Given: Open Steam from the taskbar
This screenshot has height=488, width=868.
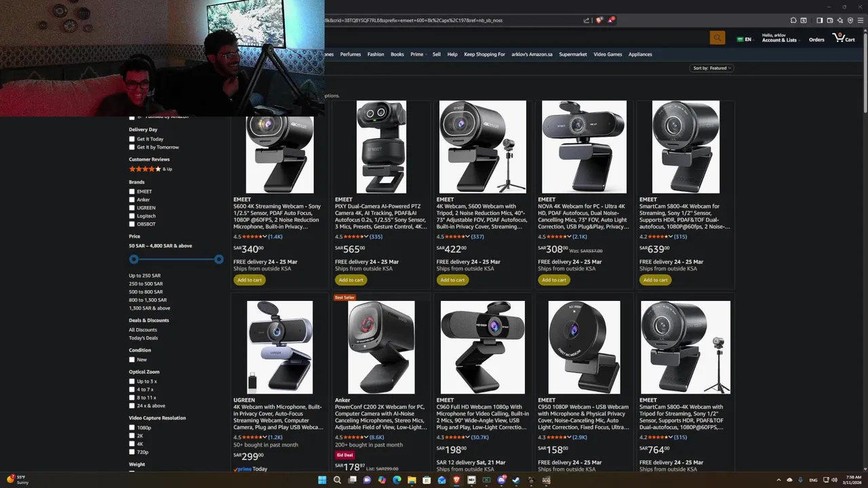Looking at the screenshot, I should point(516,480).
